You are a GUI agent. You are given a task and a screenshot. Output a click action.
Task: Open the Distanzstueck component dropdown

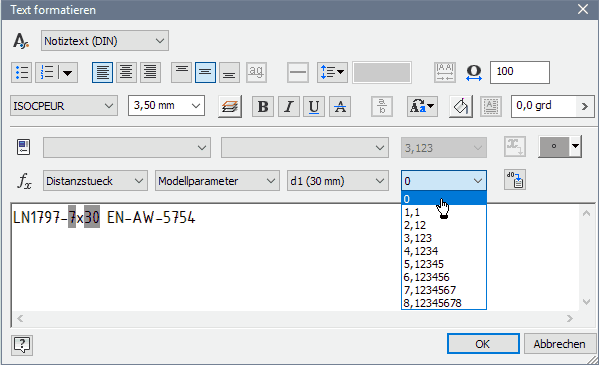click(95, 181)
